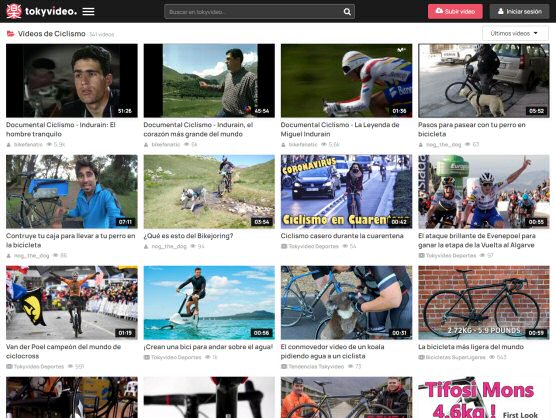The width and height of the screenshot is (556, 418).
Task: Open thumbnail of 'Indurain: El hombre tranquilo'
Action: coord(72,80)
